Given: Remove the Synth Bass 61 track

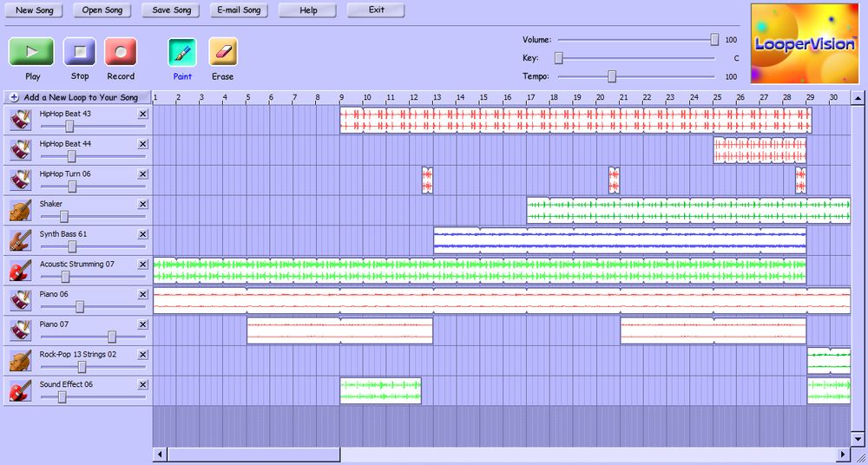Looking at the screenshot, I should pyautogui.click(x=143, y=234).
